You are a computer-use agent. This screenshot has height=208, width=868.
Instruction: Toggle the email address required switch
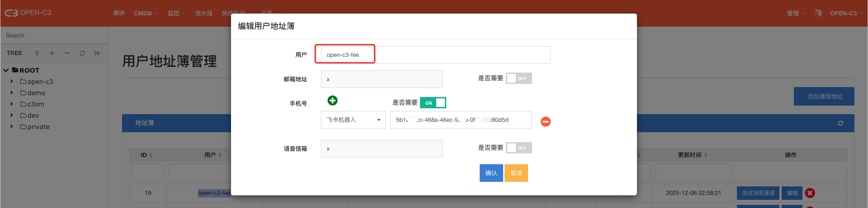(x=519, y=79)
